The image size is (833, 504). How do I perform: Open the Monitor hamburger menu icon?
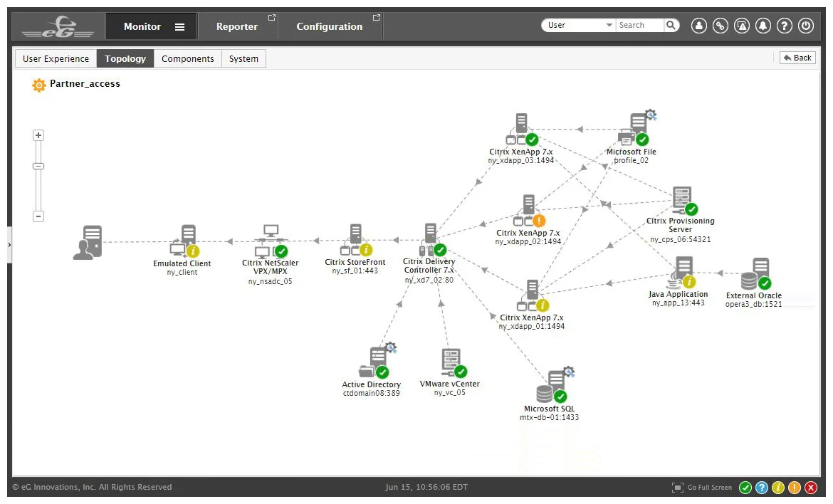click(179, 27)
